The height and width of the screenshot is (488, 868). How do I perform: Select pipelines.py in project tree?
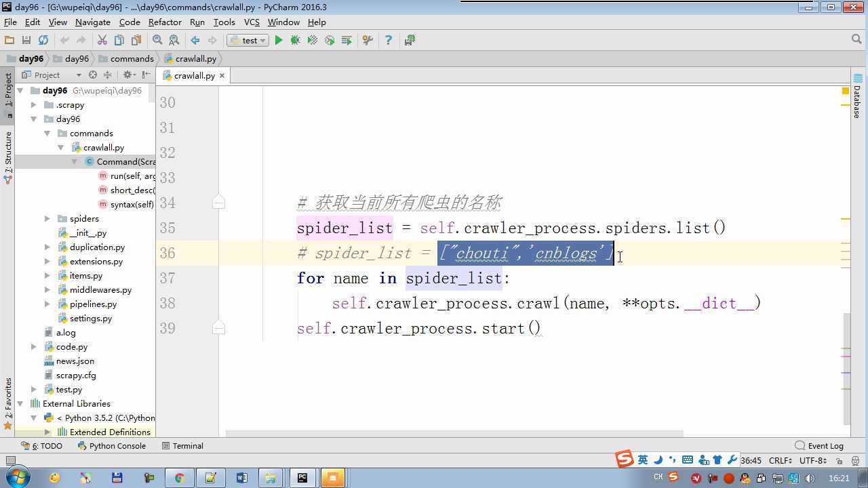[x=93, y=304]
